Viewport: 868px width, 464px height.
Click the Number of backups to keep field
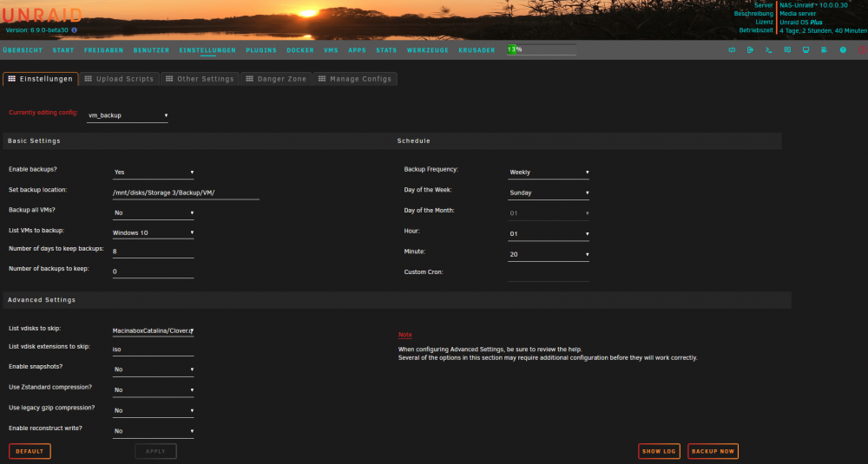tap(153, 271)
